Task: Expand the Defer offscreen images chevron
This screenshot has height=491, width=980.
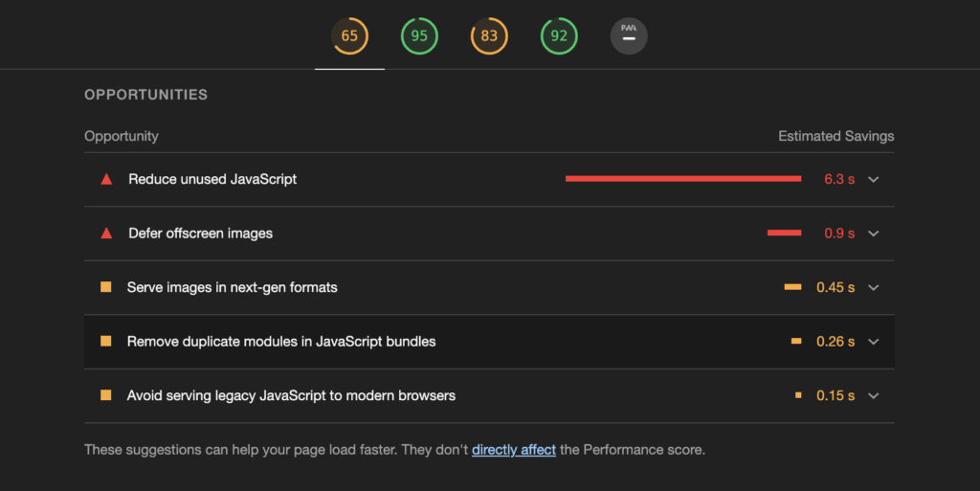Action: 874,234
